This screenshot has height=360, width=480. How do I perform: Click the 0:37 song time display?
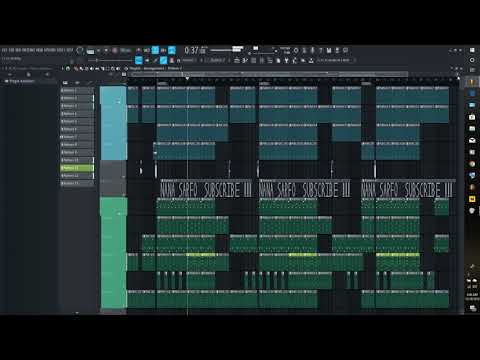pos(196,51)
